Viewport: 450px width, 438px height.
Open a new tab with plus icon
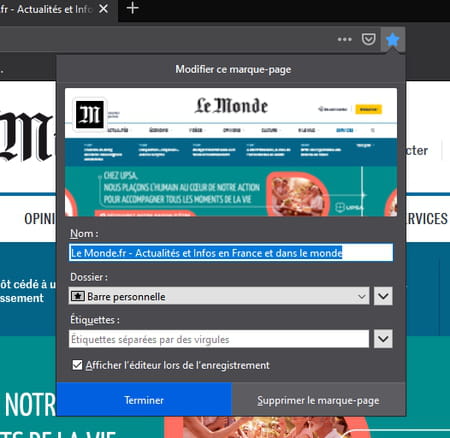click(133, 8)
